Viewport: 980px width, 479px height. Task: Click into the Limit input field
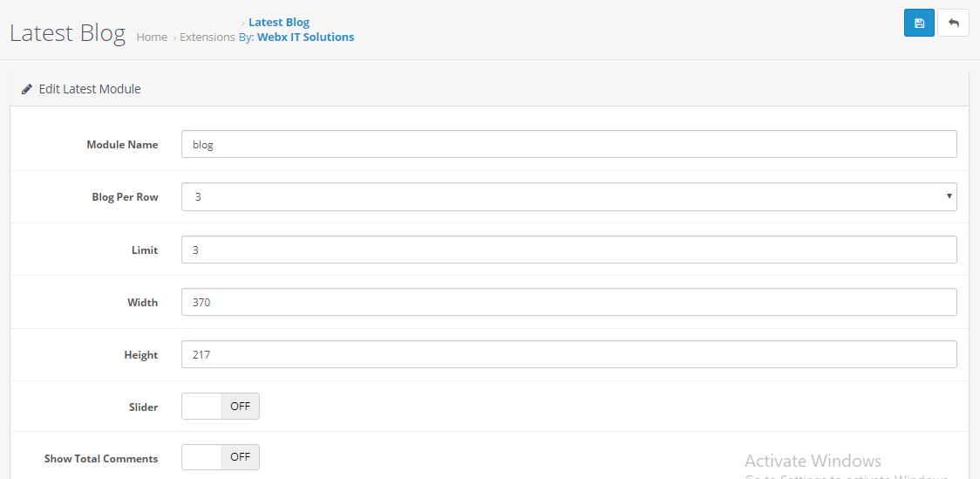pyautogui.click(x=568, y=250)
